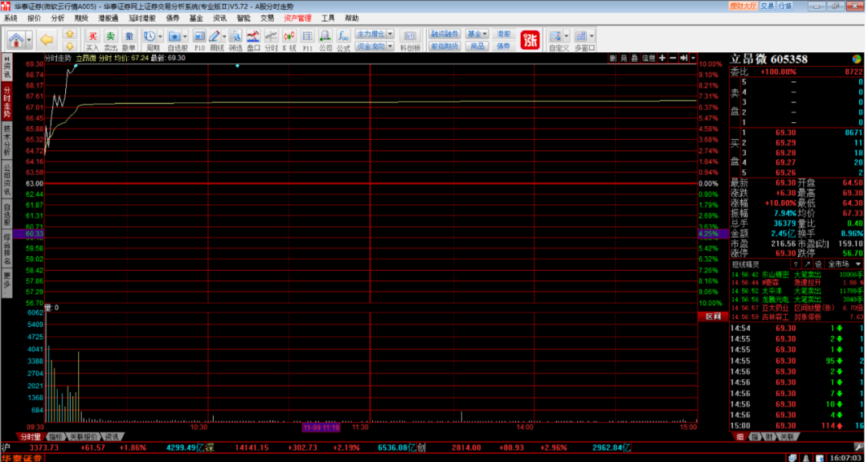Viewport: 868px width, 462px height.
Task: Open the 卖出 sell order icon
Action: pyautogui.click(x=111, y=36)
